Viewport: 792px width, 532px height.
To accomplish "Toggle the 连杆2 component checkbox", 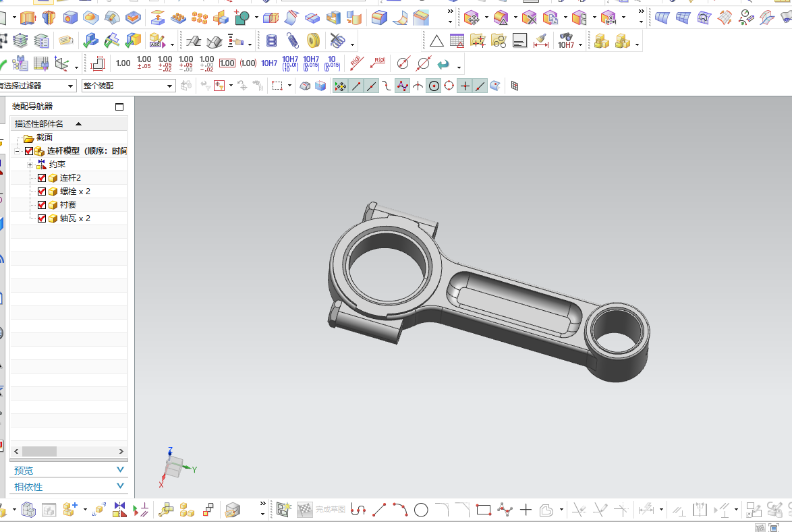I will pyautogui.click(x=42, y=177).
